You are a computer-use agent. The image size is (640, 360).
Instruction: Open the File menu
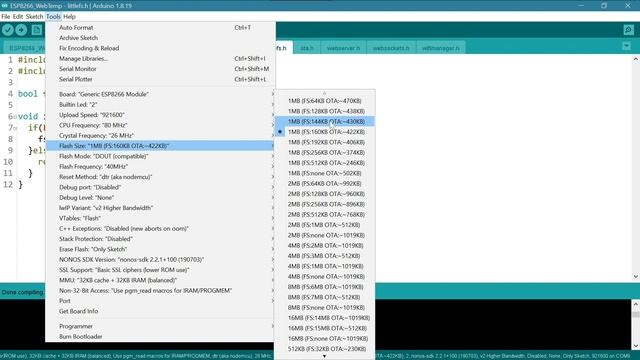6,17
